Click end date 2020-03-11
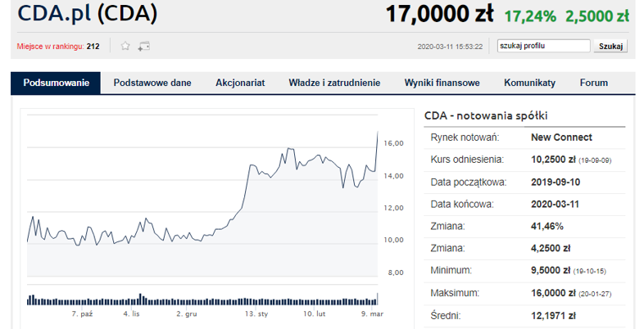The height and width of the screenshot is (329, 644). point(555,205)
